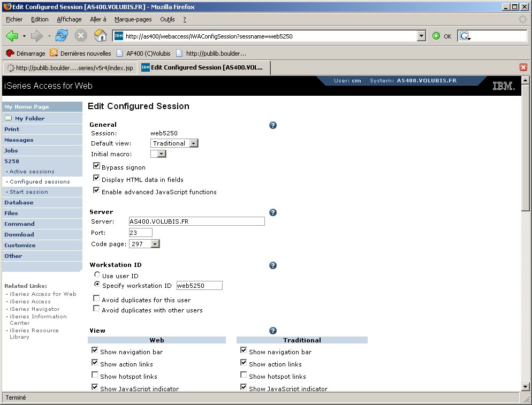Open the Outils menu

coord(168,19)
